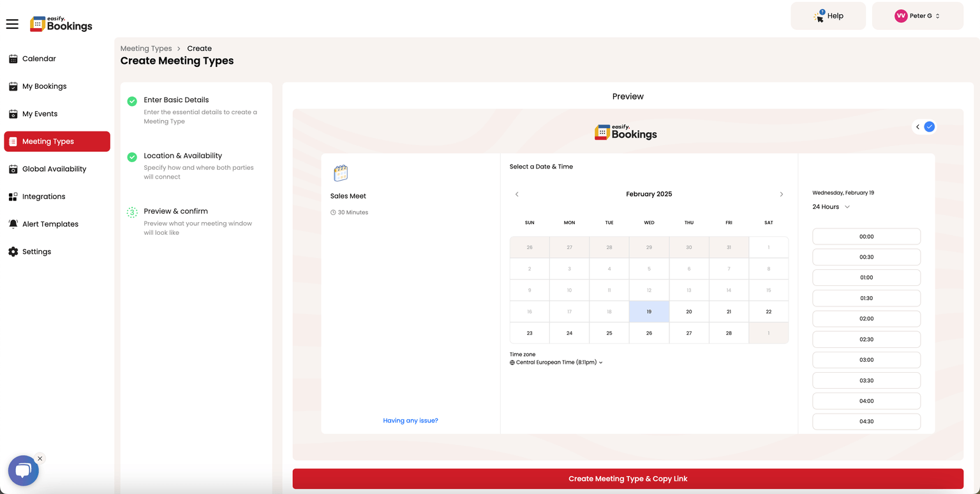Click the Enter Basic Details green checkmark
Screen dimensions: 980x494
point(132,101)
